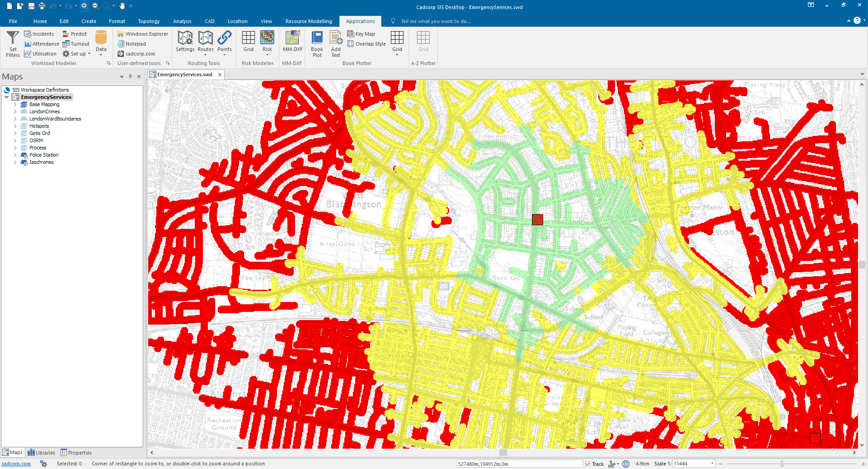Run the Predict tool
This screenshot has width=868, height=469.
[75, 34]
